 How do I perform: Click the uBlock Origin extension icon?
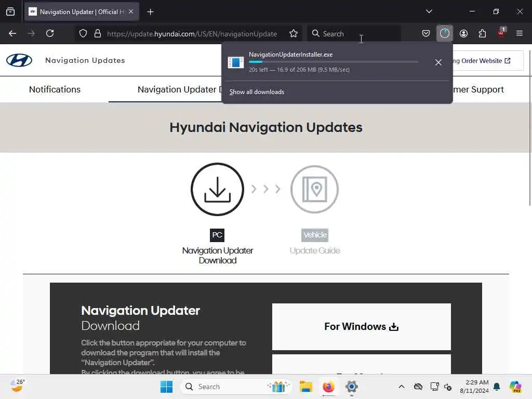coord(501,33)
